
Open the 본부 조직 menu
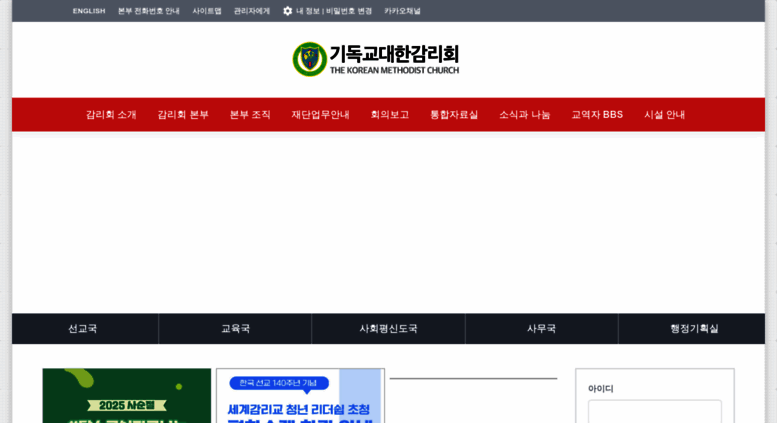pos(250,114)
